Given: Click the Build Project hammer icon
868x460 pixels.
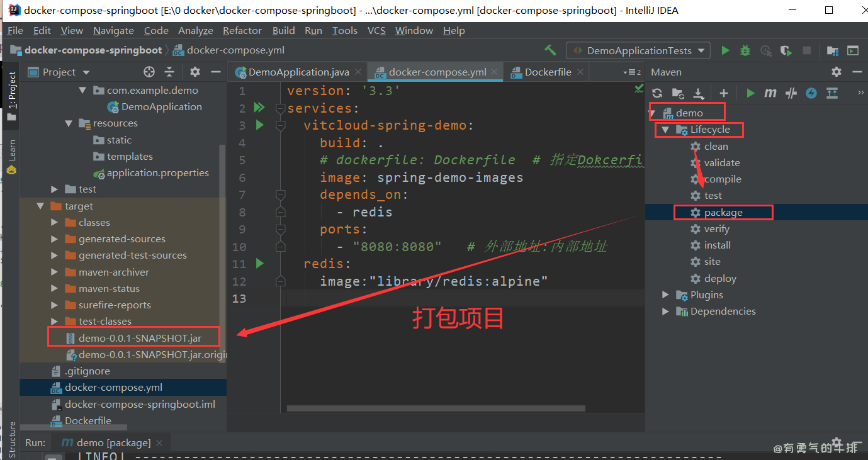Looking at the screenshot, I should click(x=550, y=50).
